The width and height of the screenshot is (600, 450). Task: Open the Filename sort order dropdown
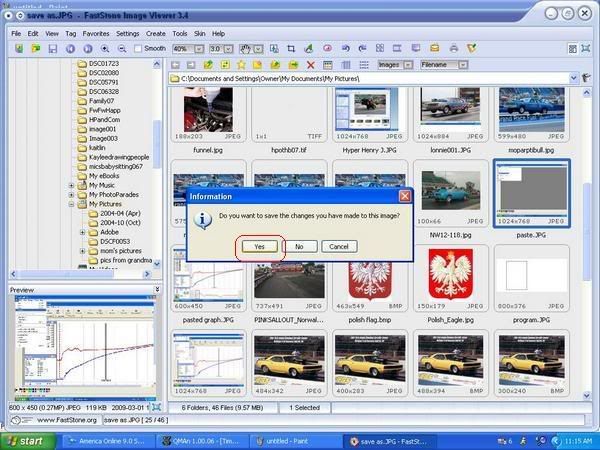[463, 65]
